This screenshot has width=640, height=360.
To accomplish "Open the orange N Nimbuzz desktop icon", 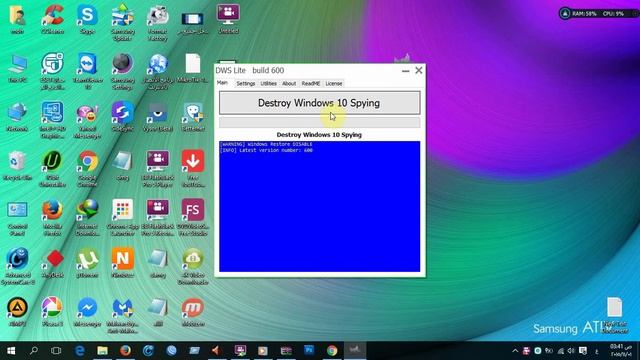I will 122,264.
